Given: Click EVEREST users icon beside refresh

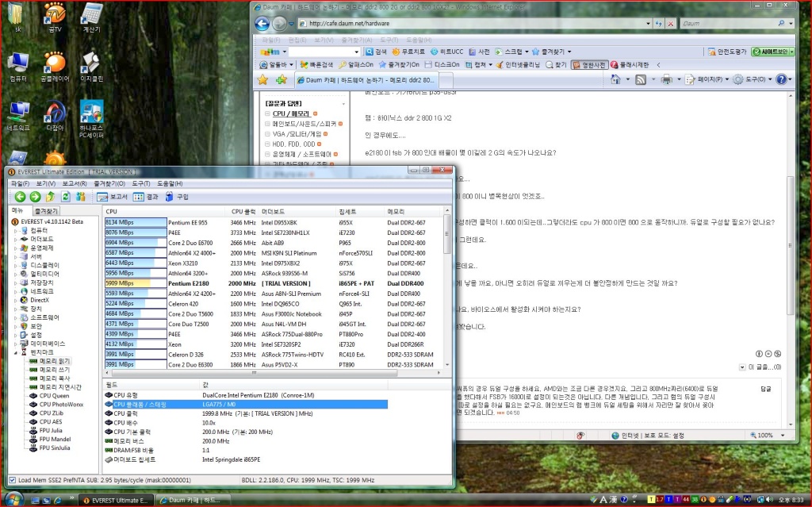Looking at the screenshot, I should [81, 197].
